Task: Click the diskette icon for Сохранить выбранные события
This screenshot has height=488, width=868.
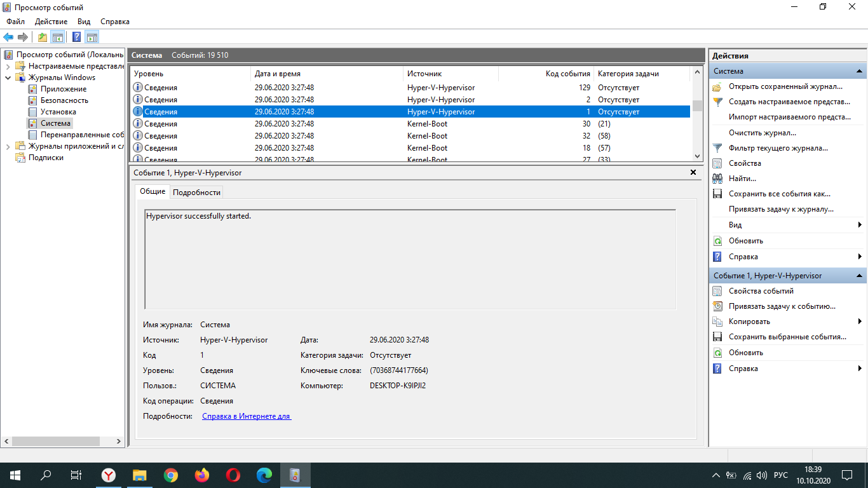Action: point(717,337)
